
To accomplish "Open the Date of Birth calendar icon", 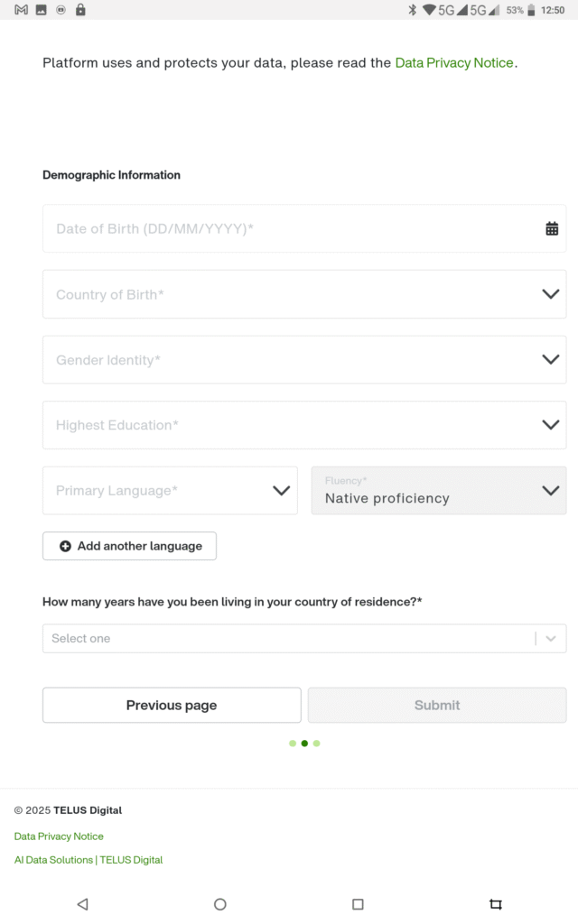I will point(552,229).
